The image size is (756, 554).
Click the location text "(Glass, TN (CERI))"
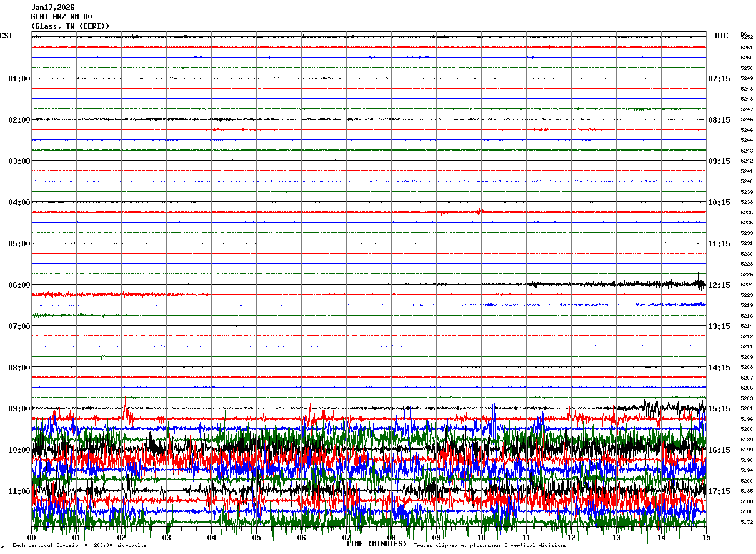(x=70, y=26)
